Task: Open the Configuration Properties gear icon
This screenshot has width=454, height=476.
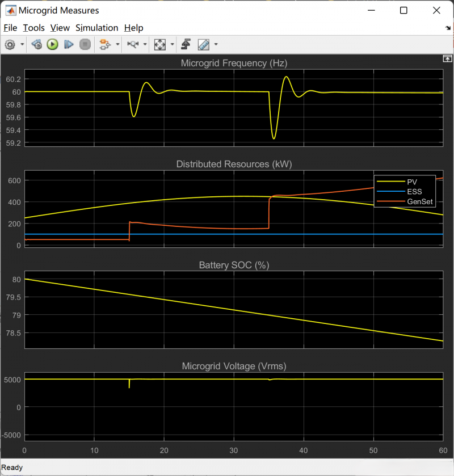Action: (x=10, y=45)
